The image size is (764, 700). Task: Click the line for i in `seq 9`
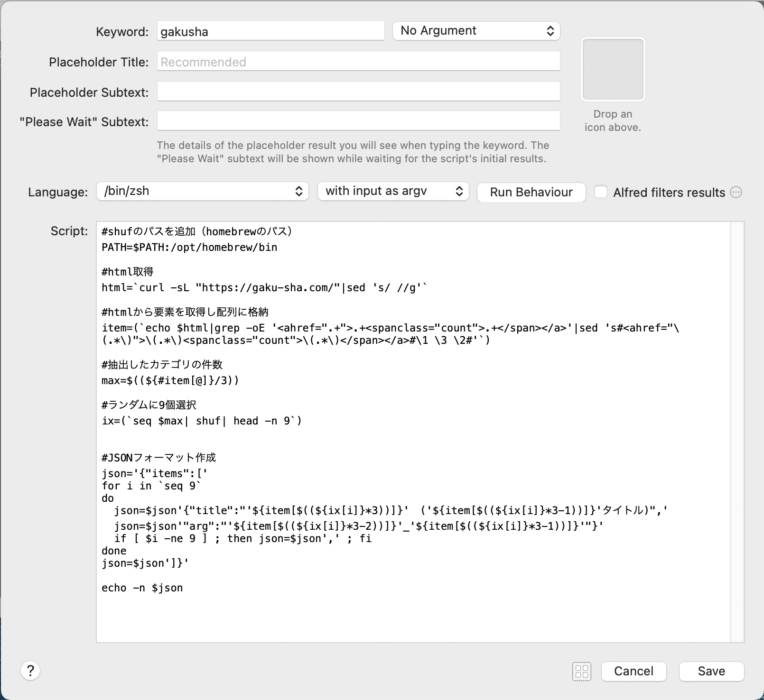point(151,486)
